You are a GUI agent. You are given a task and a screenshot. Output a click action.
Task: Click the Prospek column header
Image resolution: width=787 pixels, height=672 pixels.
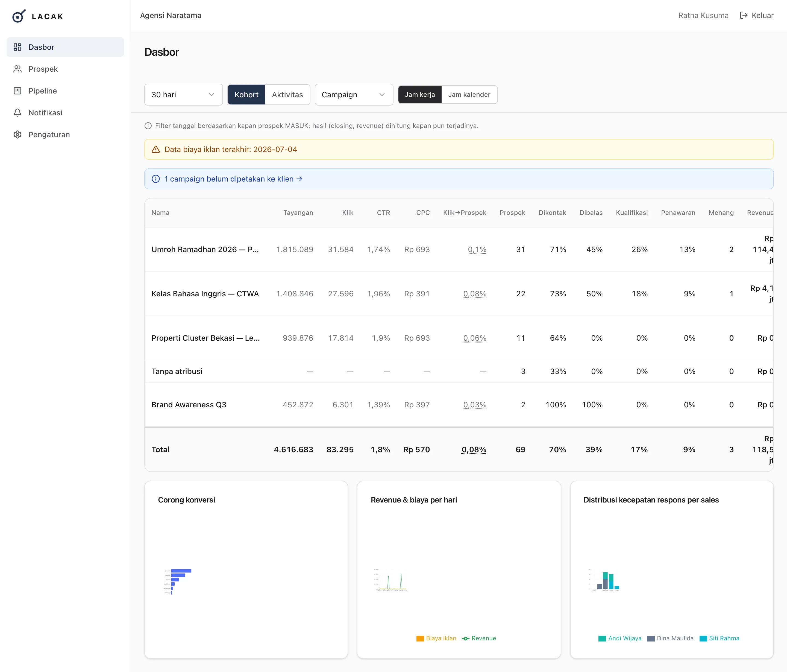point(512,213)
